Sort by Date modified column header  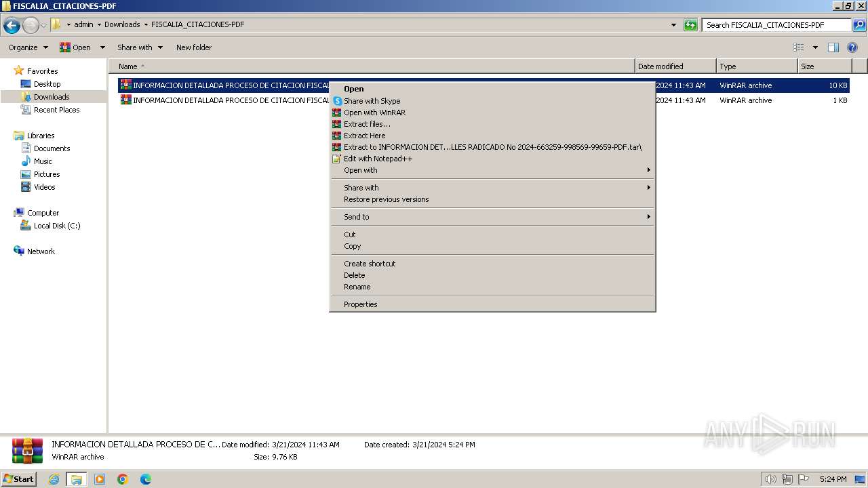click(675, 66)
